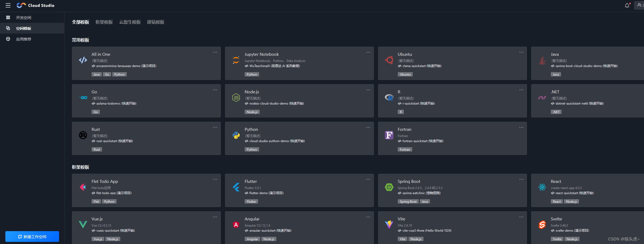Open more options on Go card

(x=215, y=90)
